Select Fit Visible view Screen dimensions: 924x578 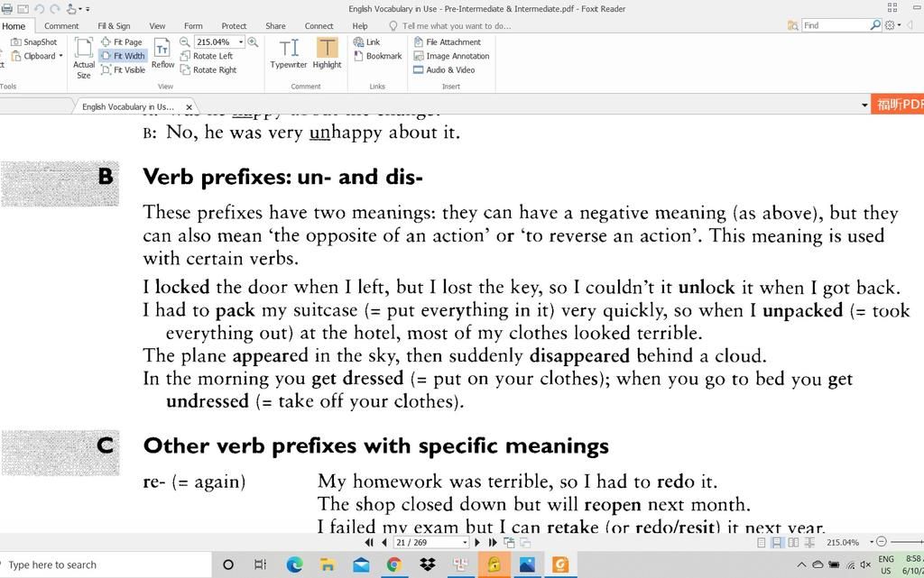[123, 69]
